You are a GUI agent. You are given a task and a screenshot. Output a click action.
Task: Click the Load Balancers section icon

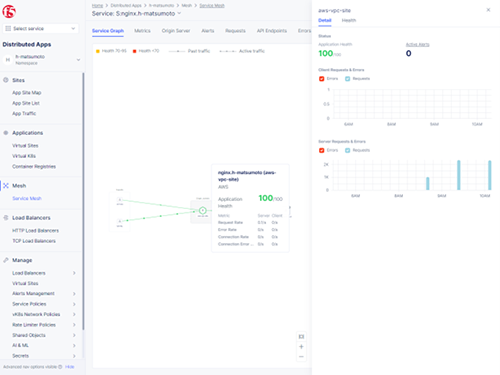click(x=6, y=218)
